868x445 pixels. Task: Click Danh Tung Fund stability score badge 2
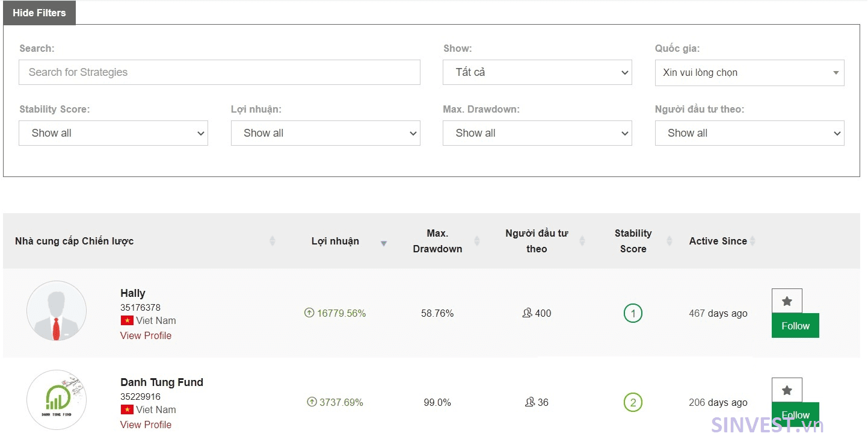click(633, 402)
